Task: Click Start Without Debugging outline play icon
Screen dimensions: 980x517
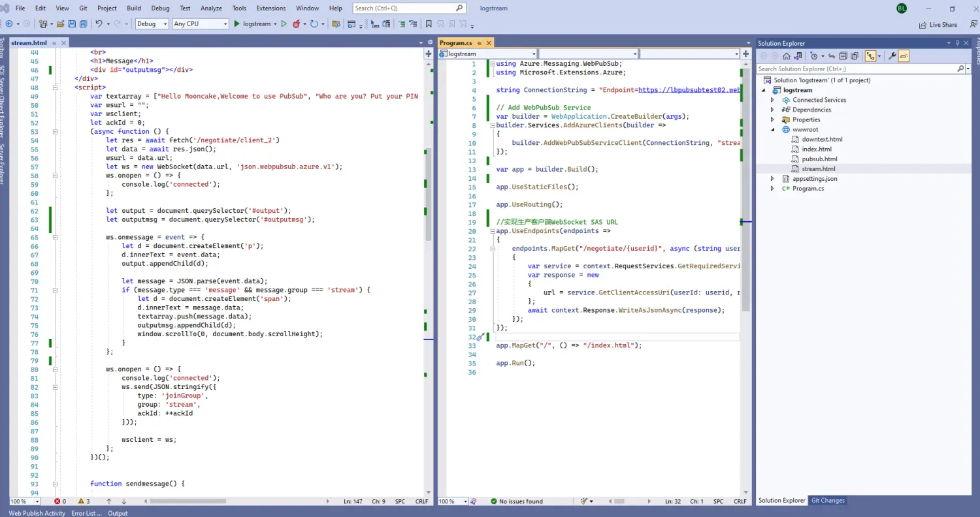Action: point(284,23)
